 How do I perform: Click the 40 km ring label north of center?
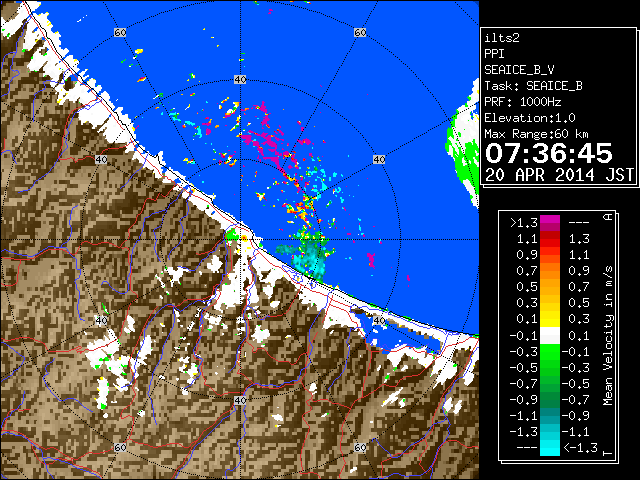click(x=240, y=80)
